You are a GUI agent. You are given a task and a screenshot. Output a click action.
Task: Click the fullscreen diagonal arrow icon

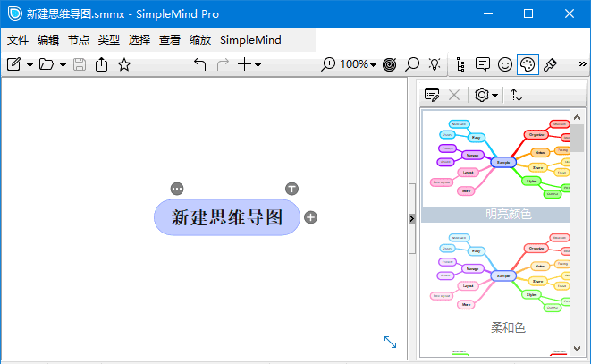(390, 343)
